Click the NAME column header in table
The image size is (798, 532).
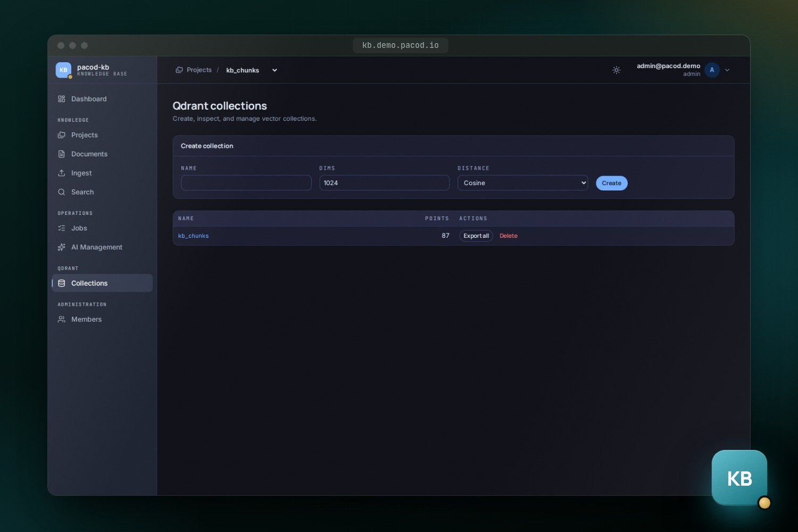coord(186,219)
